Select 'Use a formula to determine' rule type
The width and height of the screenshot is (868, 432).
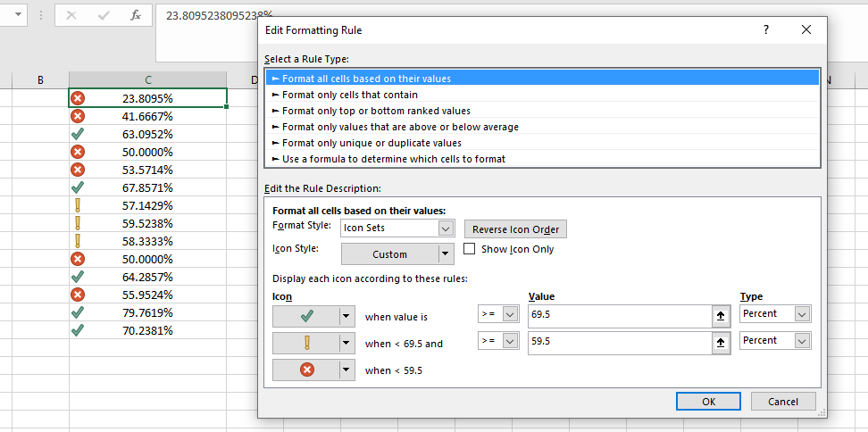(394, 159)
